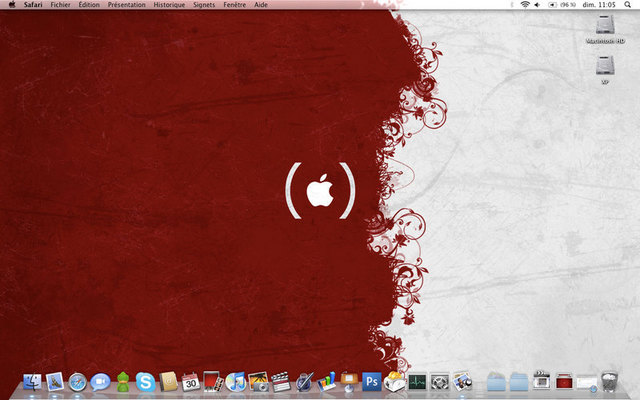Image resolution: width=640 pixels, height=400 pixels.
Task: Select the XP drive on desktop
Action: (605, 69)
